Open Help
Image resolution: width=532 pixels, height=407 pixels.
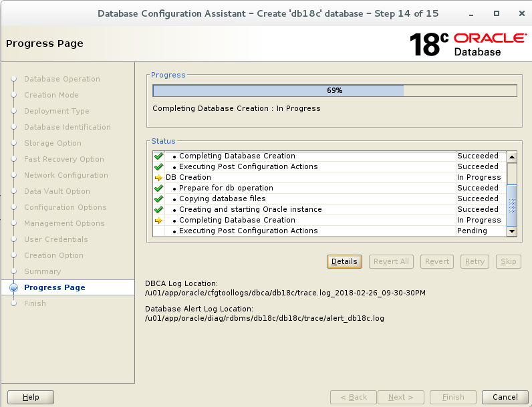coord(31,397)
